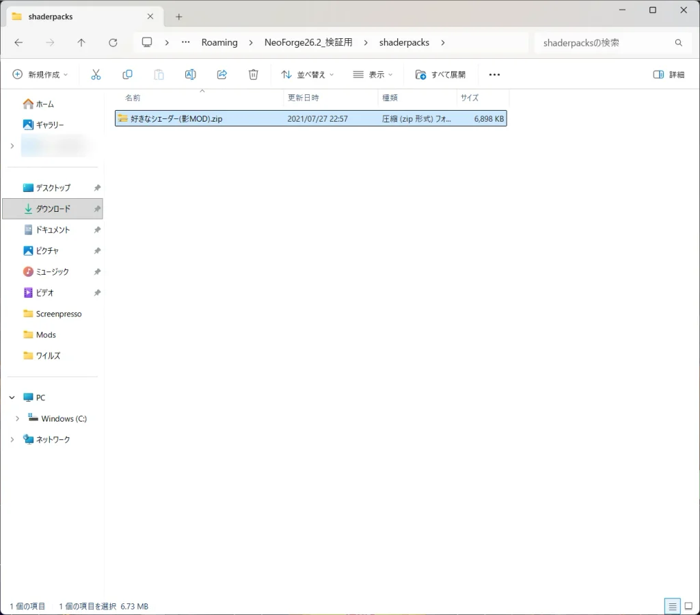Image resolution: width=700 pixels, height=615 pixels.
Task: Click shaderpacks breadcrumb in address bar
Action: pos(404,42)
